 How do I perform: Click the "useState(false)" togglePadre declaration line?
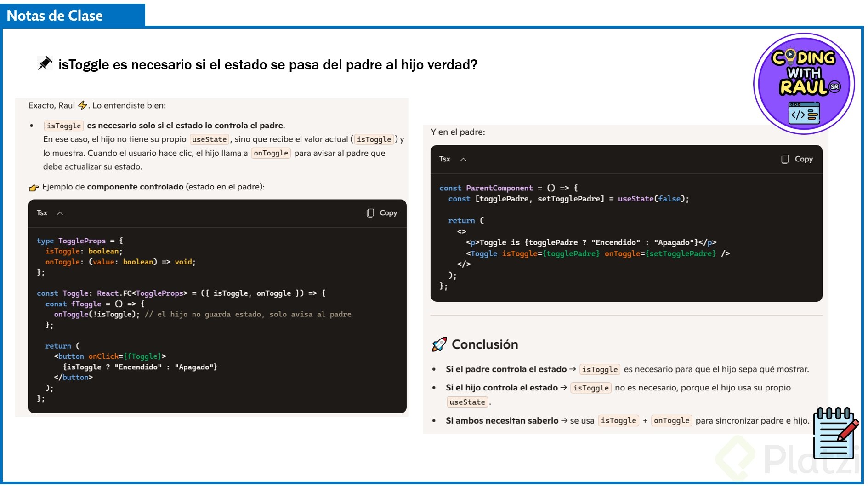click(569, 199)
